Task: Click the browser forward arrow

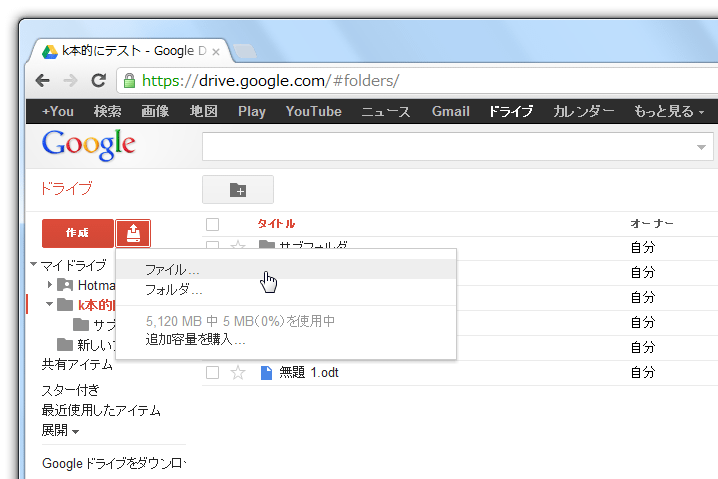Action: click(70, 81)
